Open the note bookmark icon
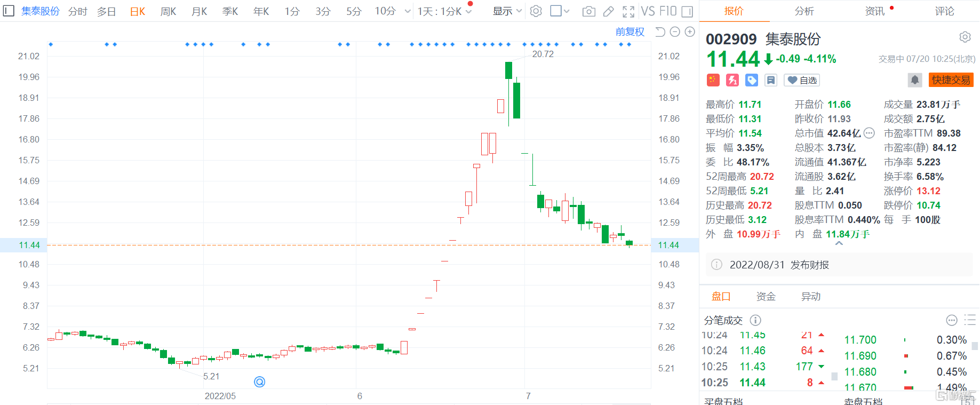 point(771,80)
